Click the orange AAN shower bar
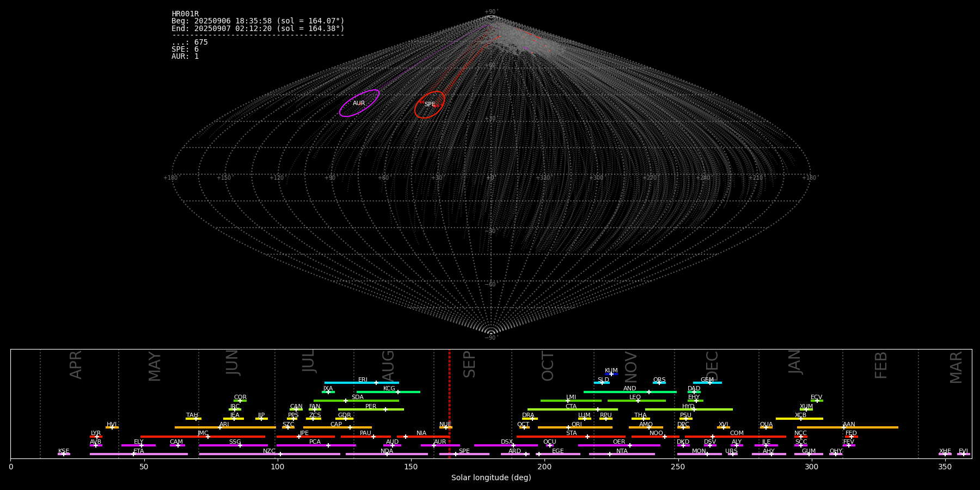Viewport: 980px width, 490px height. pos(848,427)
